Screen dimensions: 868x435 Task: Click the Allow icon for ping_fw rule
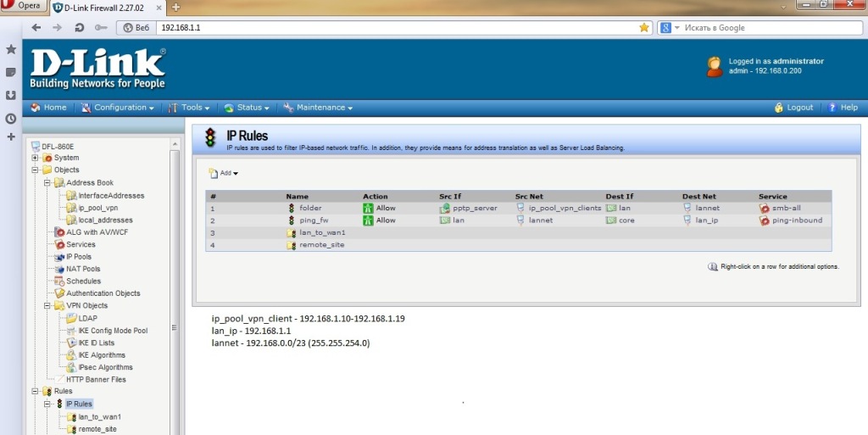pos(368,220)
